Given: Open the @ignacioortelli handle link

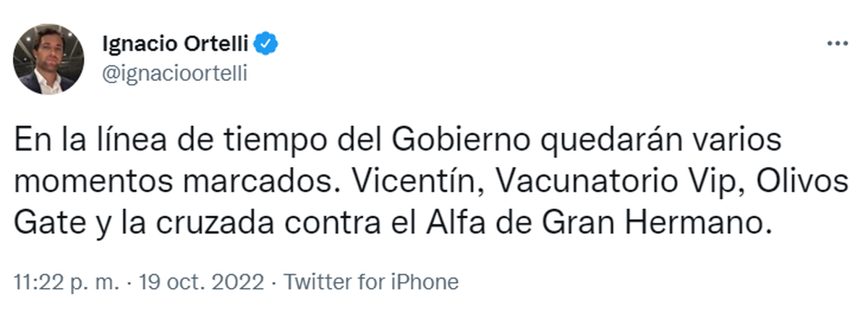Looking at the screenshot, I should pos(177,74).
